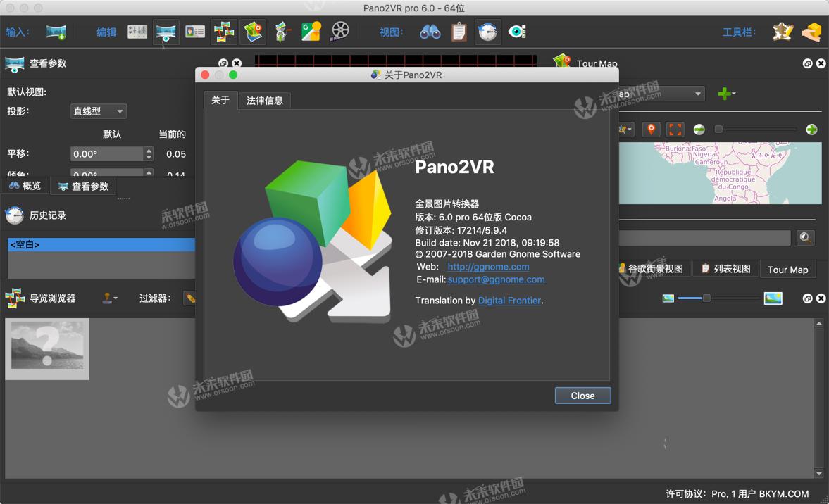Float the Tour Map panel
Screen dimensions: 829x504
(x=807, y=63)
